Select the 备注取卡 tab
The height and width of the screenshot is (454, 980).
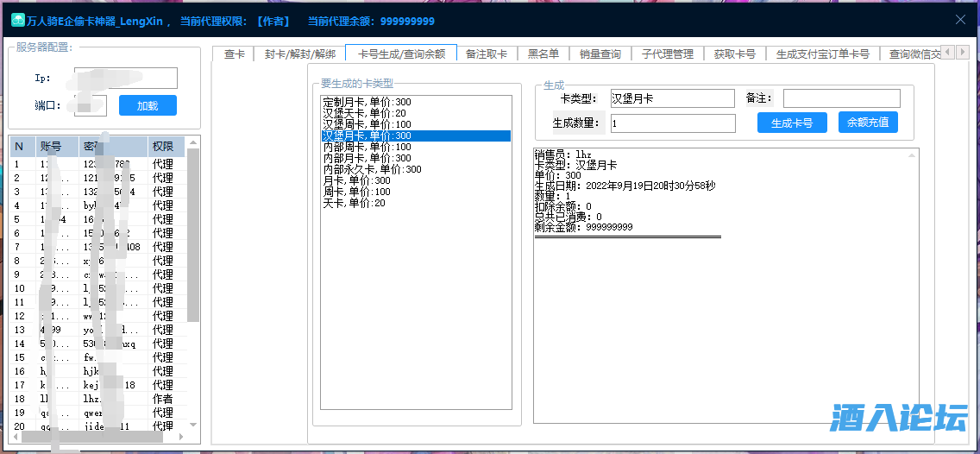tap(487, 54)
